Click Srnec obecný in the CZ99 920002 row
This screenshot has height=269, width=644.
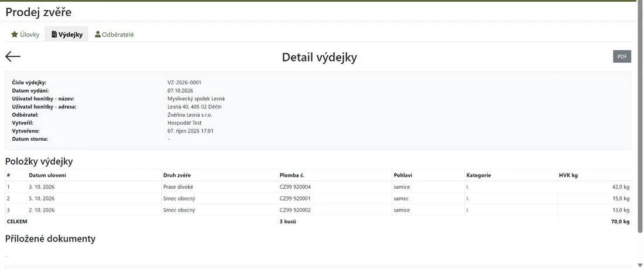(x=179, y=210)
